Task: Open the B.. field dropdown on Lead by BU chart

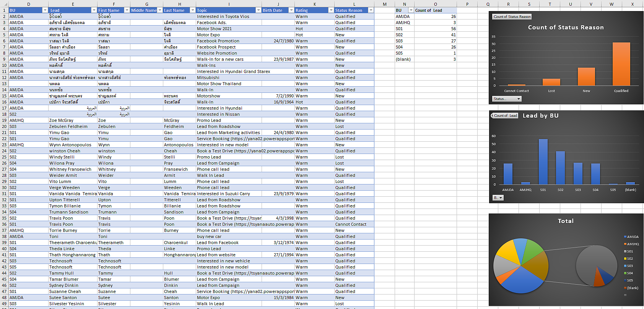Action: click(x=498, y=198)
